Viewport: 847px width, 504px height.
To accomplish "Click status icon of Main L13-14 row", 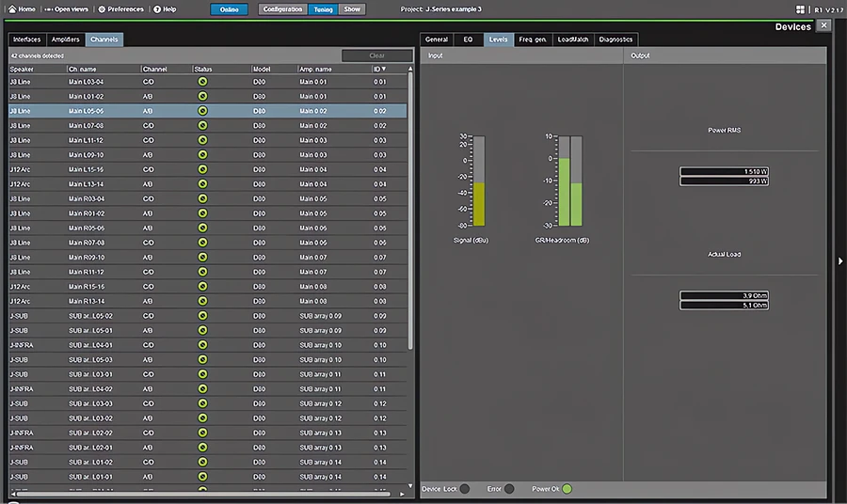I will tap(202, 184).
